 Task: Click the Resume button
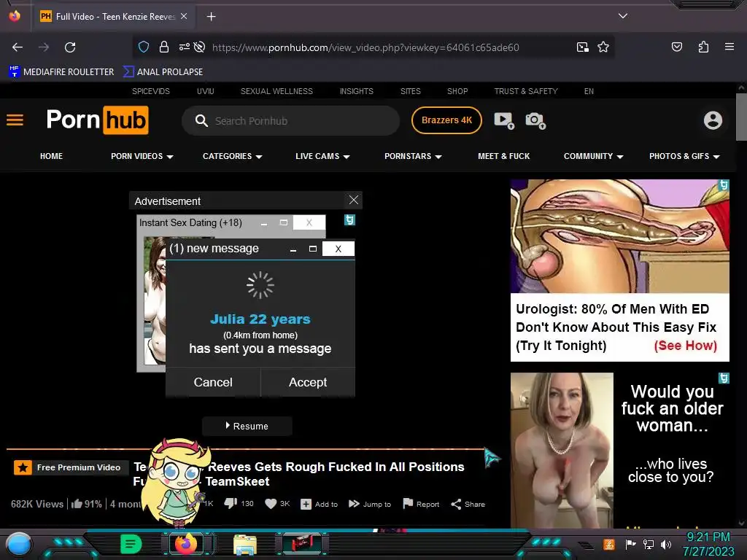click(247, 426)
